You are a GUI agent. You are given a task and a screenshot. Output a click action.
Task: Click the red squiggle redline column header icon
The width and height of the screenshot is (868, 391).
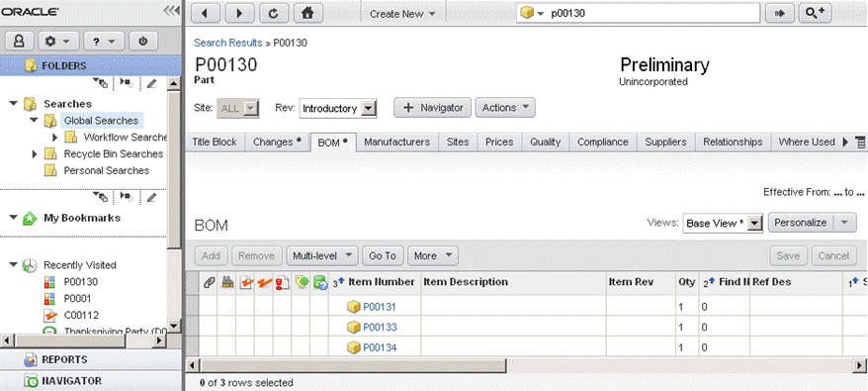(x=265, y=282)
